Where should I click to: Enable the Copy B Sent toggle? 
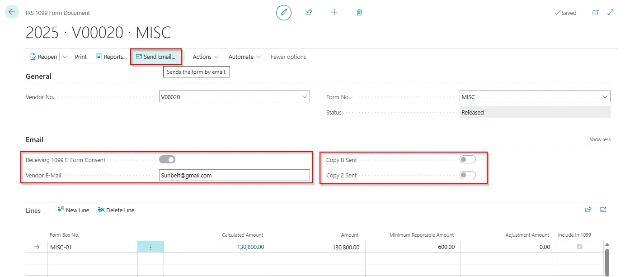467,159
